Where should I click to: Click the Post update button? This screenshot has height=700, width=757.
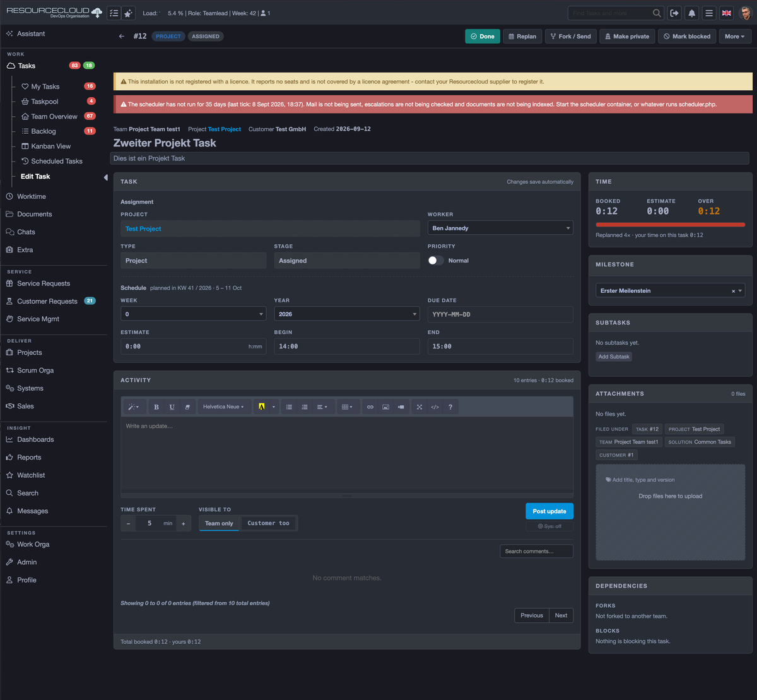[x=549, y=511]
